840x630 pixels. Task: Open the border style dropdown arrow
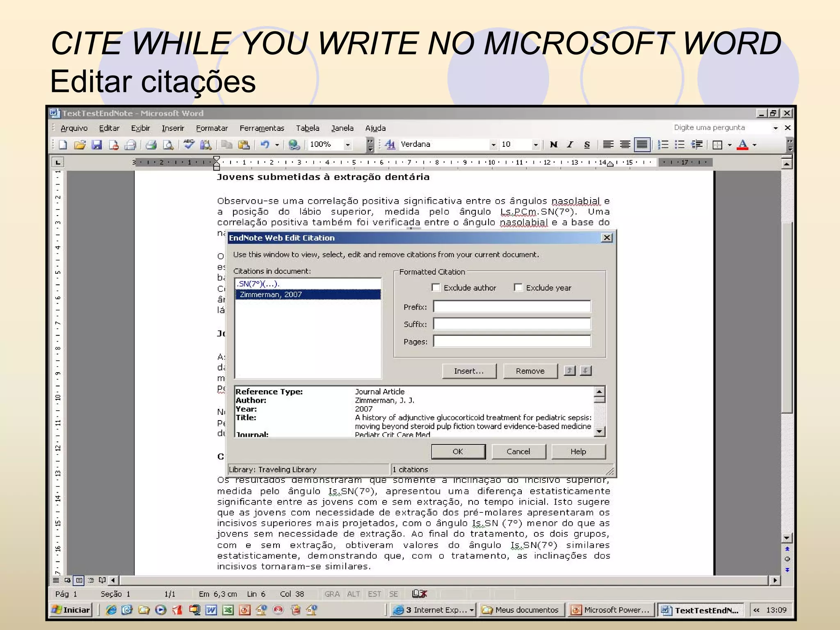tap(730, 145)
